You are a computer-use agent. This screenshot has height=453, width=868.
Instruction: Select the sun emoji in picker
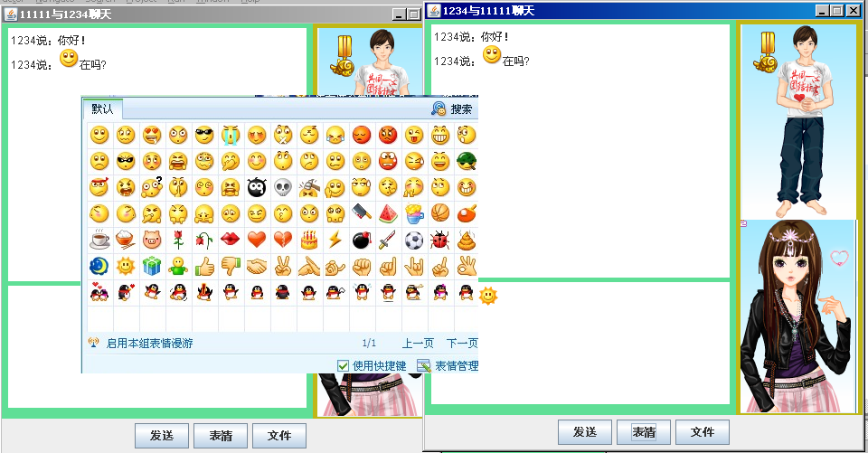126,267
